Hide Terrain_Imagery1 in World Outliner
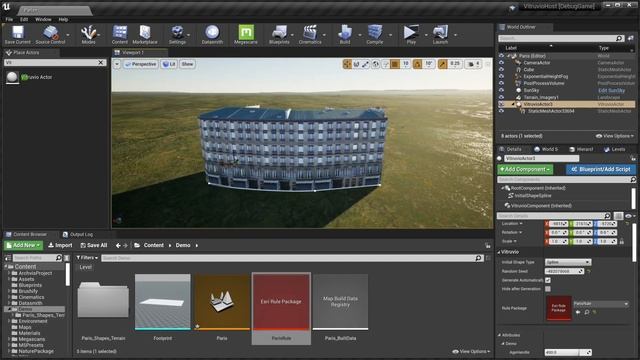The width and height of the screenshot is (640, 360). 501,97
